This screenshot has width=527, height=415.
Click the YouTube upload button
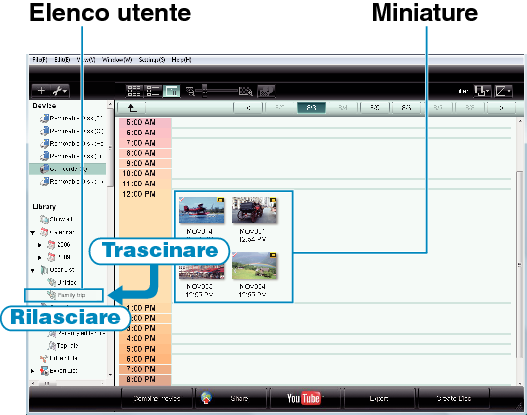click(x=304, y=398)
